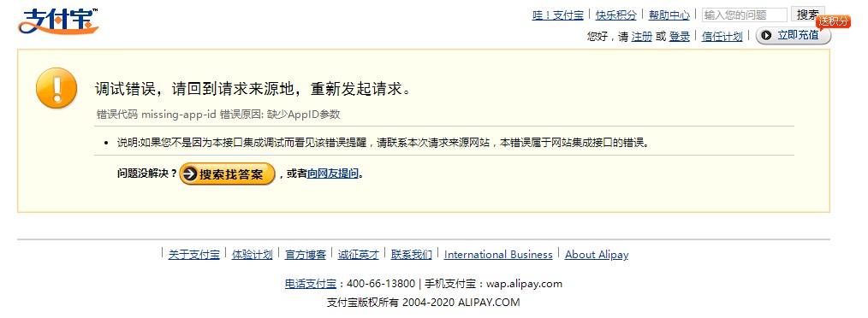Open the 信任计划 link
Screen dimensions: 868x318
(722, 37)
